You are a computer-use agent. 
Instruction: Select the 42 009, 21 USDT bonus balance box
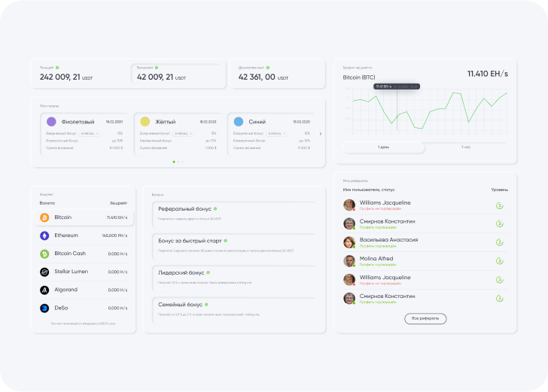tap(176, 74)
